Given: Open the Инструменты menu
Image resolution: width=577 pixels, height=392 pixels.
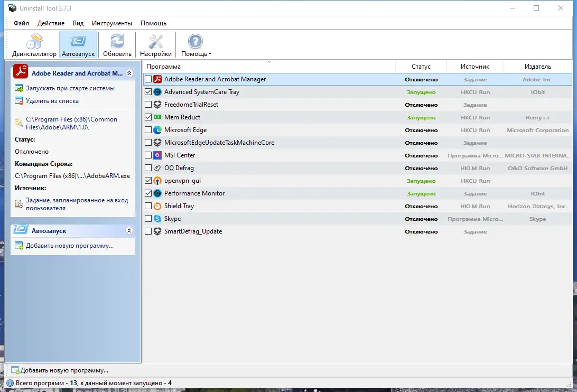Looking at the screenshot, I should pos(112,23).
